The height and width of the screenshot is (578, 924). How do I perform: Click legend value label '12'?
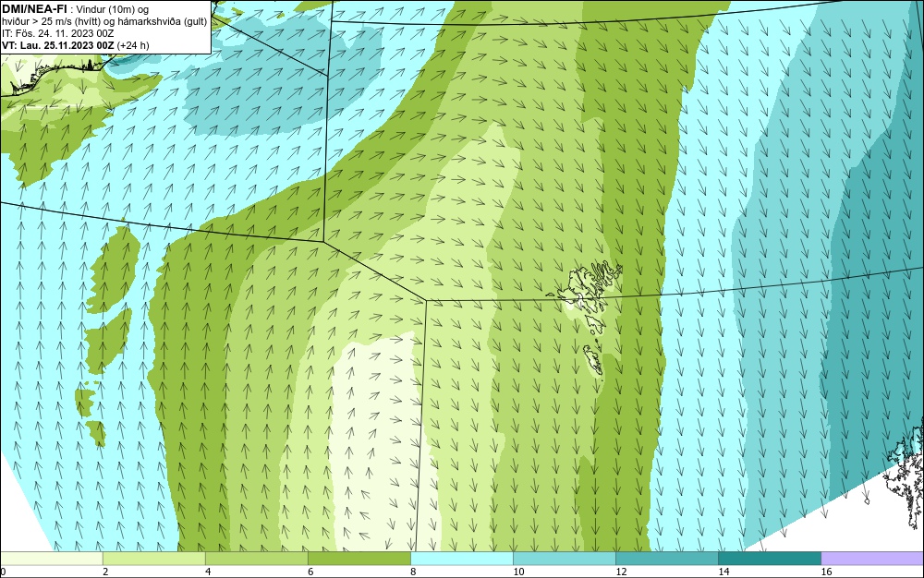(621, 572)
